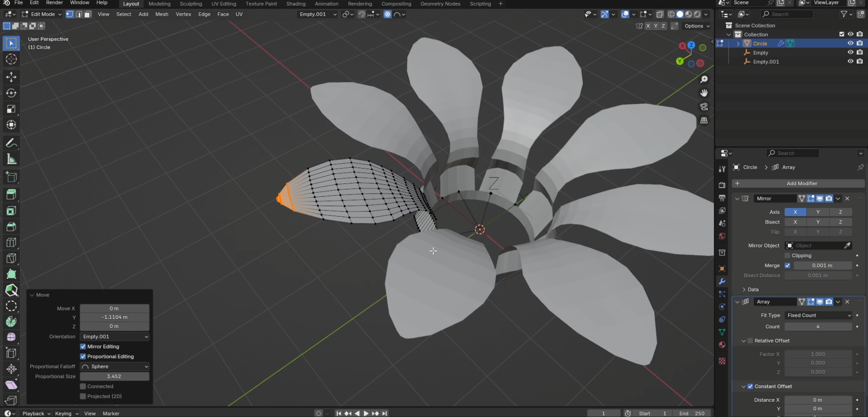The height and width of the screenshot is (417, 868).
Task: Open the Edit Mode selector dropdown
Action: (x=42, y=14)
